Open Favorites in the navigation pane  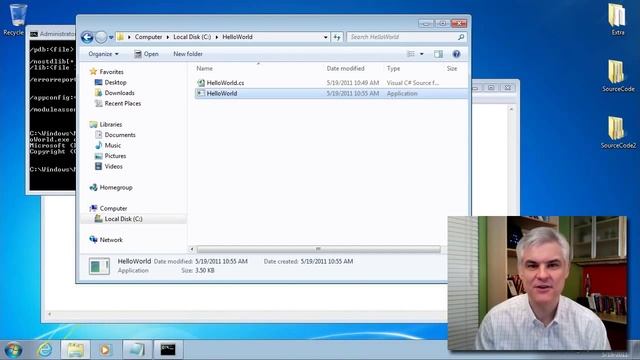pyautogui.click(x=111, y=72)
